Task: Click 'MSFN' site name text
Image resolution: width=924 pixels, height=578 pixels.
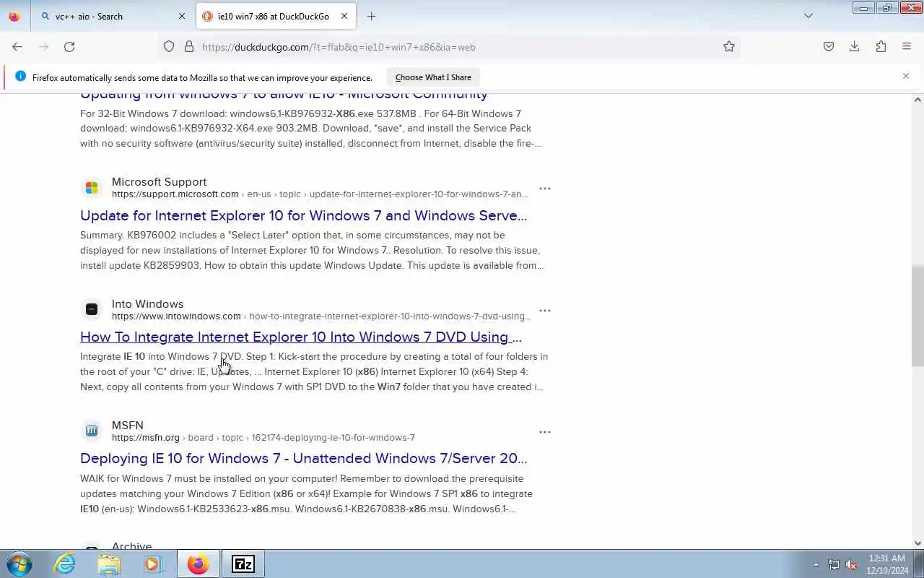Action: [128, 426]
